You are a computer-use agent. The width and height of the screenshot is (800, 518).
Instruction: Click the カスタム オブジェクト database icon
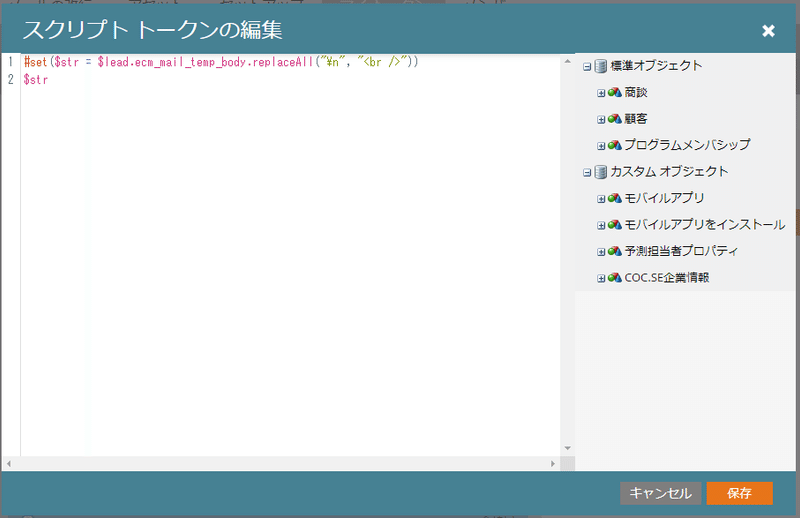[601, 172]
